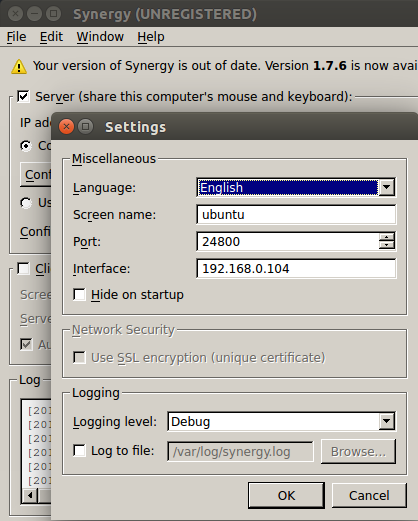Open the Edit menu

[51, 37]
